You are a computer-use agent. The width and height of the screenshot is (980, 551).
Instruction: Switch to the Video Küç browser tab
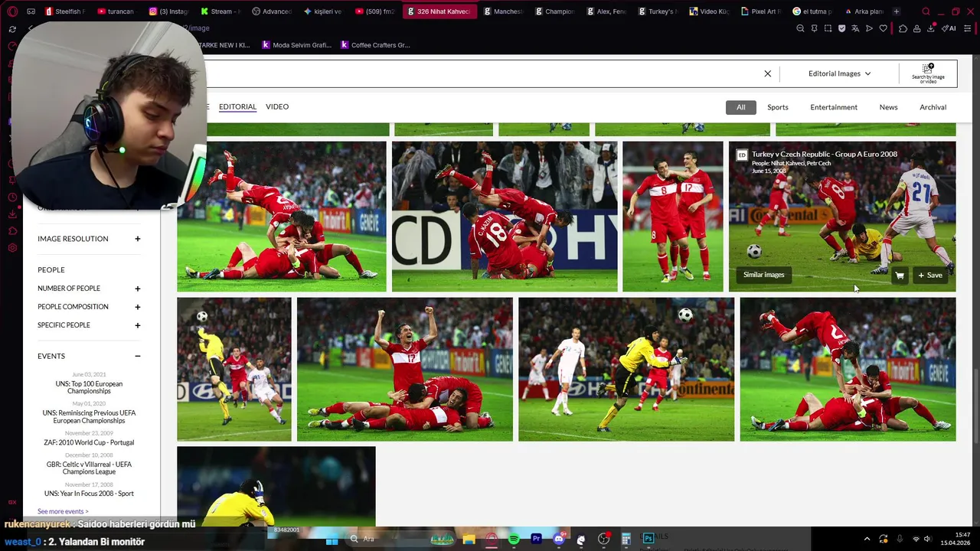point(709,11)
